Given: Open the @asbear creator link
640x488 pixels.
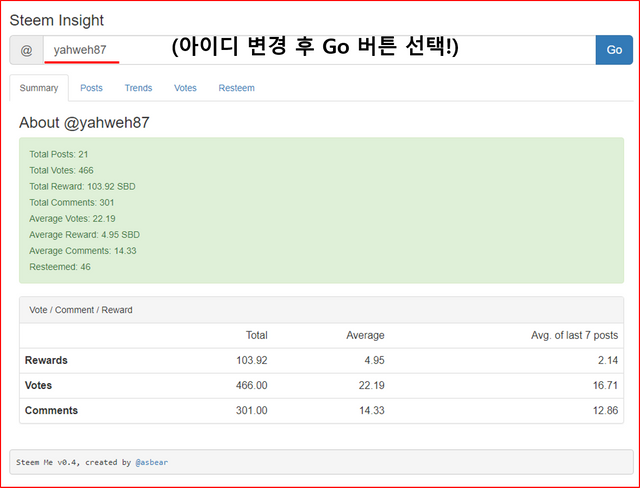Looking at the screenshot, I should click(151, 462).
